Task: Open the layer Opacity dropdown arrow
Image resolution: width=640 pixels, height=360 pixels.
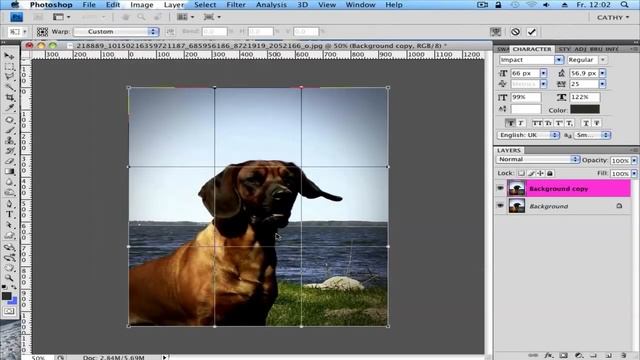Action: (x=634, y=161)
